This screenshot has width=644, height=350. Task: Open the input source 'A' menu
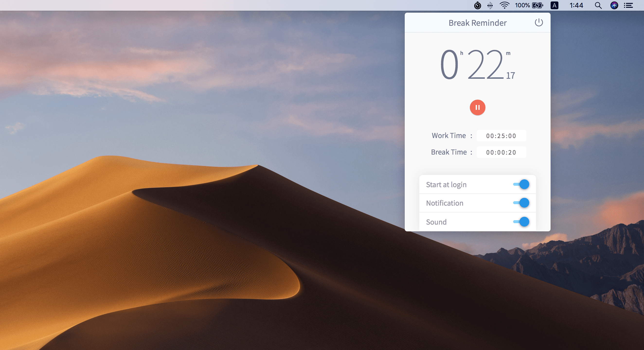tap(554, 5)
